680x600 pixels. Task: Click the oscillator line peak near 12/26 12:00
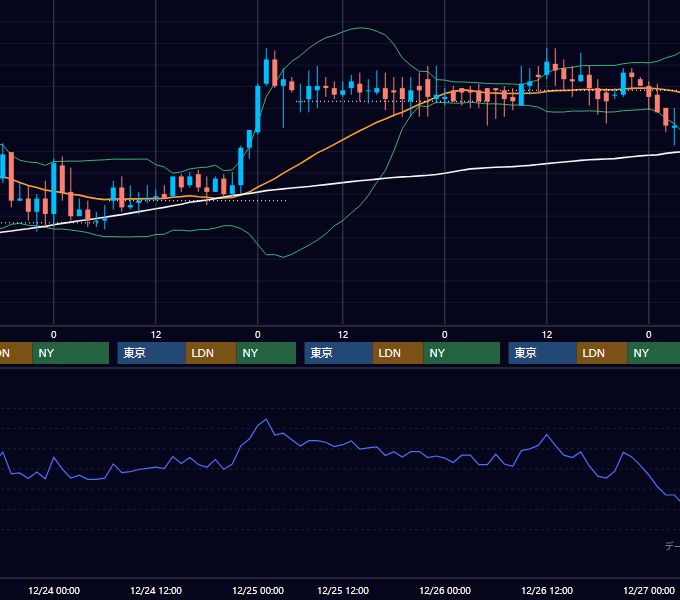[x=547, y=434]
